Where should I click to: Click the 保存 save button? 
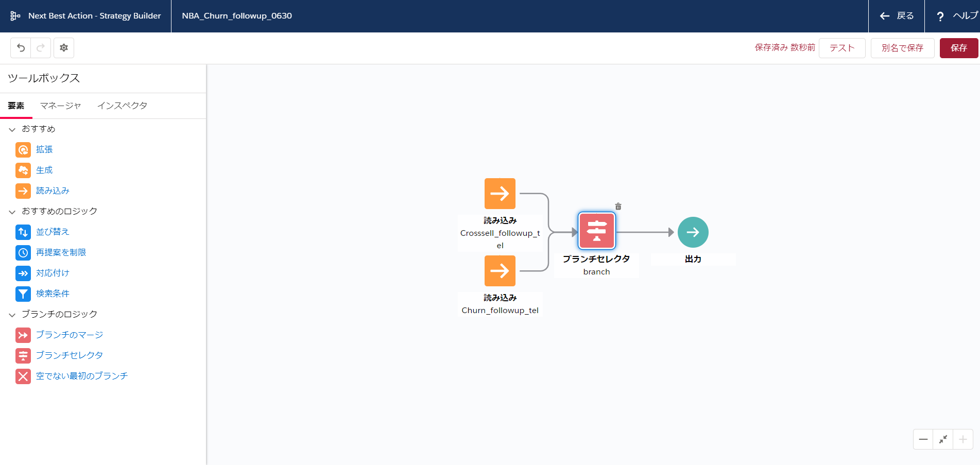pyautogui.click(x=958, y=48)
